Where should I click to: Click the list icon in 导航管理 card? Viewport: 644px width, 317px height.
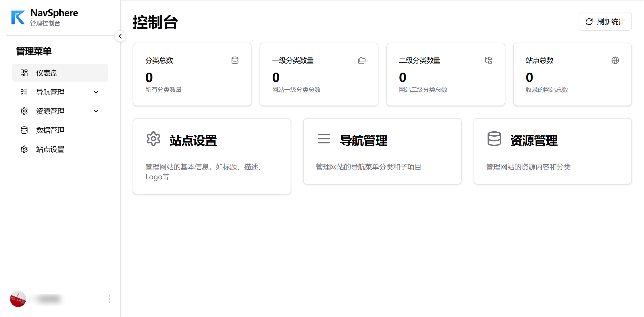click(x=324, y=139)
